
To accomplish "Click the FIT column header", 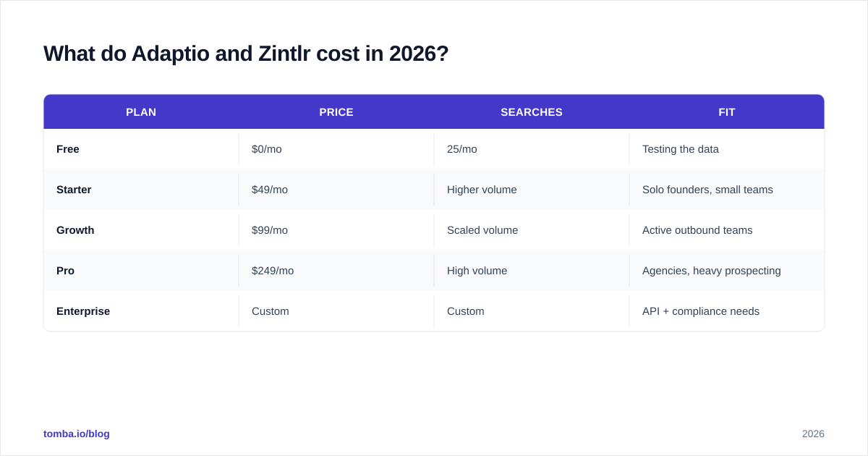I will coord(727,112).
